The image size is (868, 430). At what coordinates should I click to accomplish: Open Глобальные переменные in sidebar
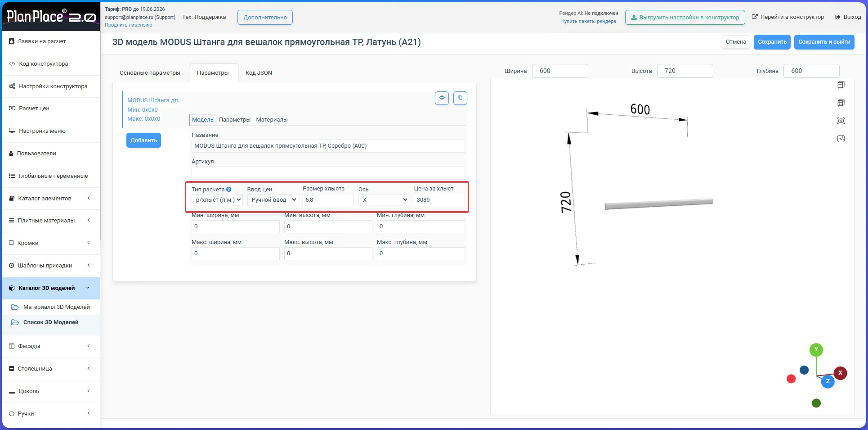pos(51,176)
